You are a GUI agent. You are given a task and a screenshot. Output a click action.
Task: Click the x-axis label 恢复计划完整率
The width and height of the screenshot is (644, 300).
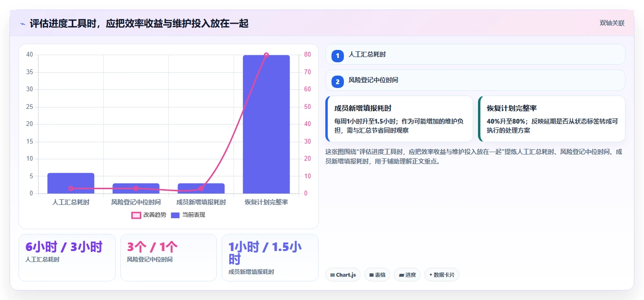click(x=266, y=202)
